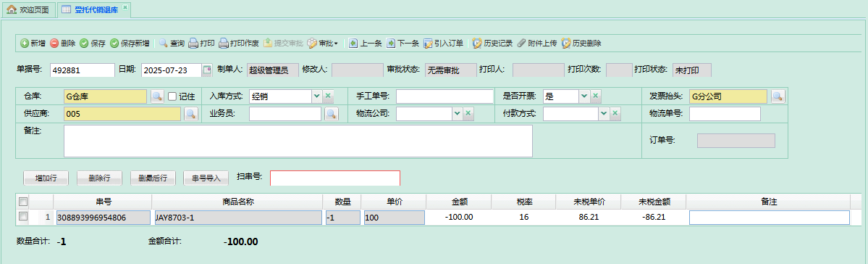The width and height of the screenshot is (868, 264).
Task: Open the date picker calendar icon
Action: (208, 70)
